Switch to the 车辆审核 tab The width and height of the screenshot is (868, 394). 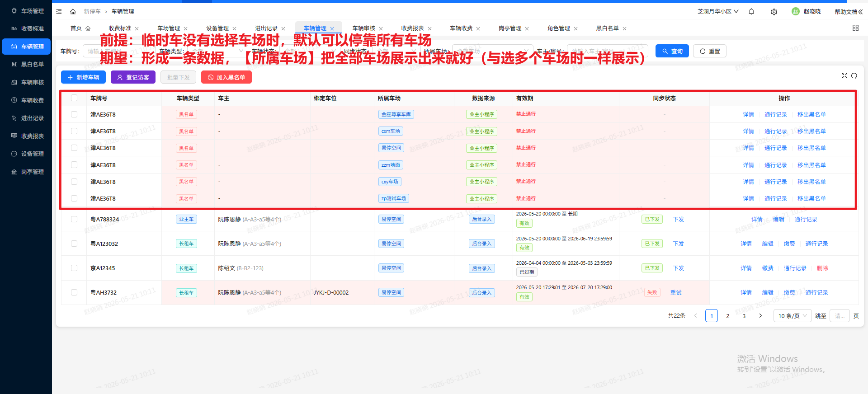364,28
